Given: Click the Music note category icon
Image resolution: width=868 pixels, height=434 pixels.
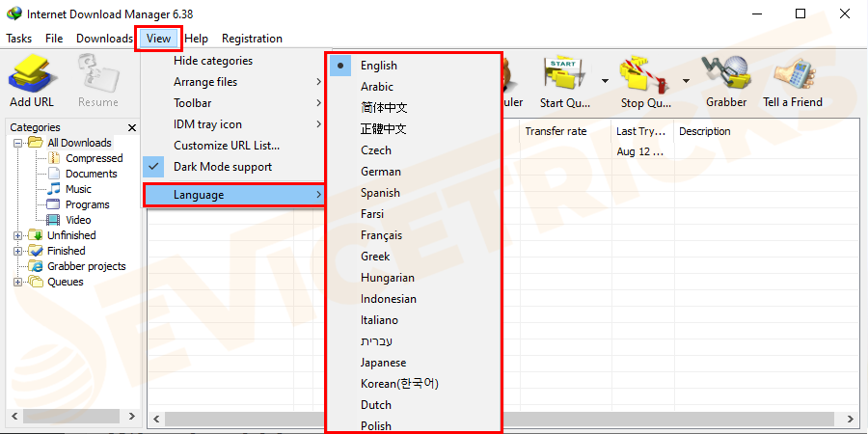Looking at the screenshot, I should coord(54,189).
